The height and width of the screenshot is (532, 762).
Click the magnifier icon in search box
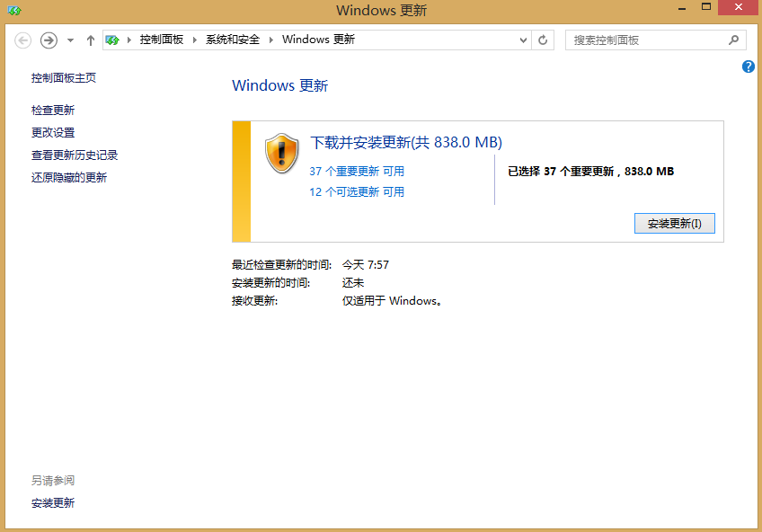click(x=733, y=40)
